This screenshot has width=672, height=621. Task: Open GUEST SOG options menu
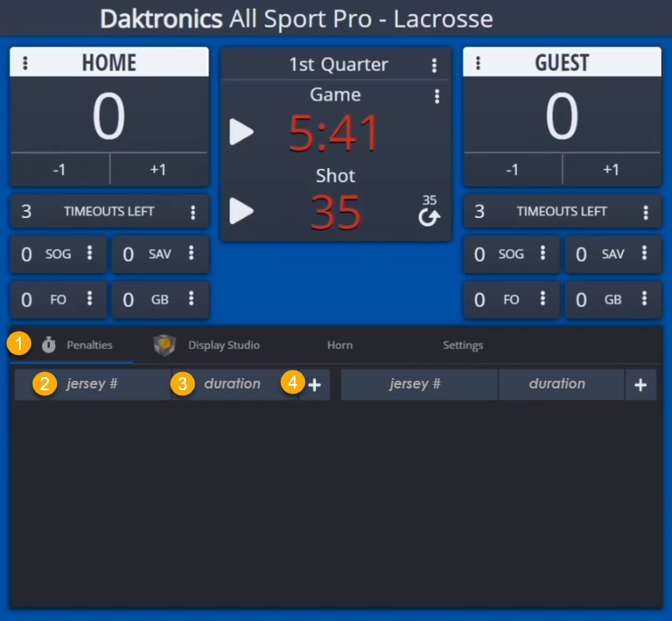[543, 253]
